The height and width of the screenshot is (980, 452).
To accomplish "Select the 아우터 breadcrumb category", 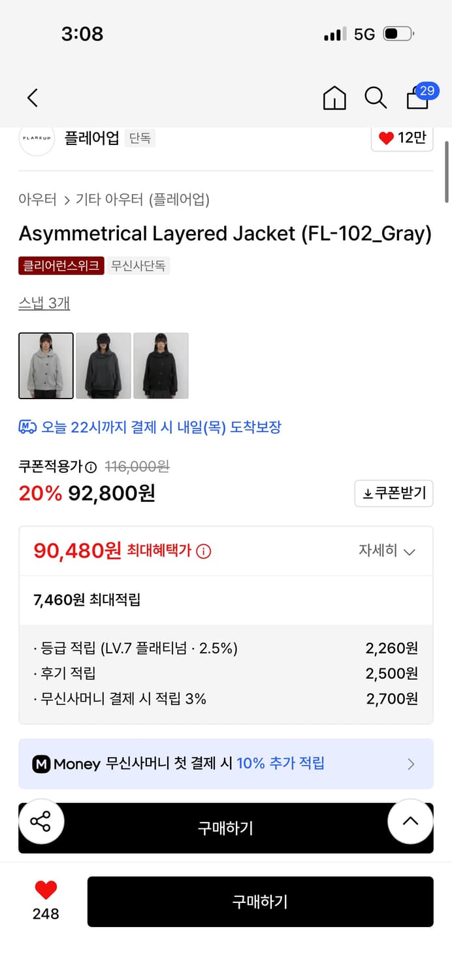I will click(x=37, y=199).
